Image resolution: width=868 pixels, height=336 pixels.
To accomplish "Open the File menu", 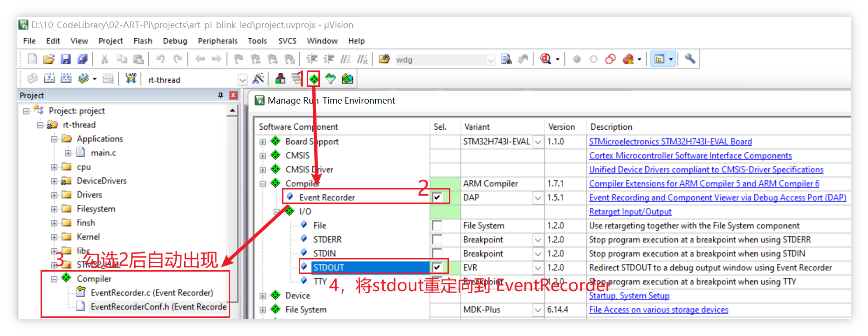I will 29,41.
